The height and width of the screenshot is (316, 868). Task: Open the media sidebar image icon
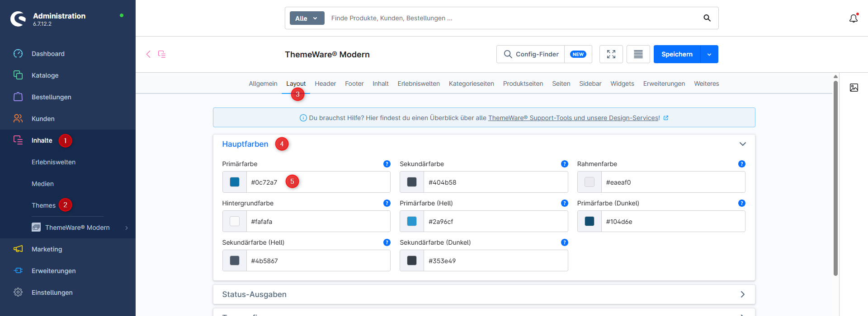(x=854, y=88)
